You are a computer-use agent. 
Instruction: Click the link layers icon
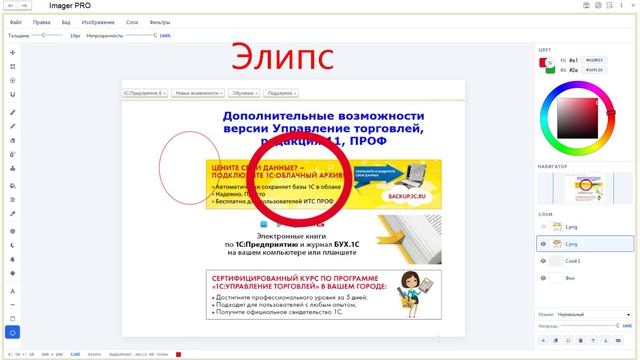pyautogui.click(x=618, y=340)
